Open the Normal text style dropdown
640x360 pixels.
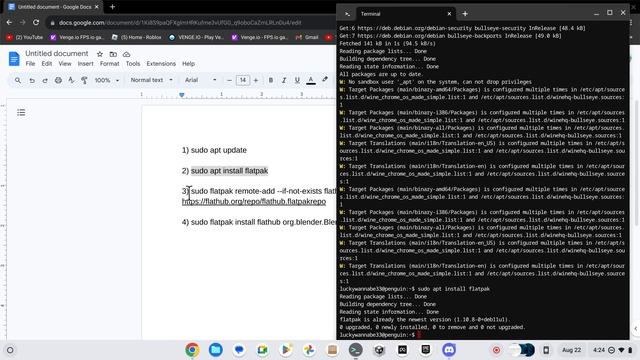(151, 80)
